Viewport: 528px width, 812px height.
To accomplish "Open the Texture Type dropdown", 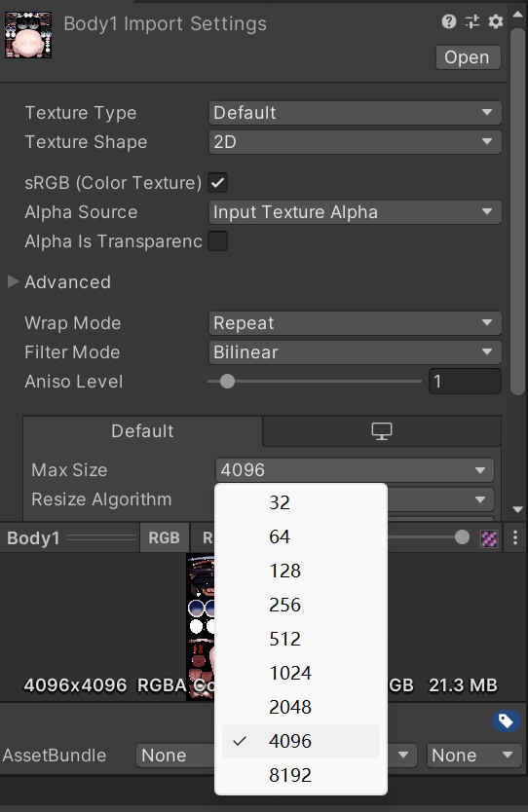I will coord(355,113).
